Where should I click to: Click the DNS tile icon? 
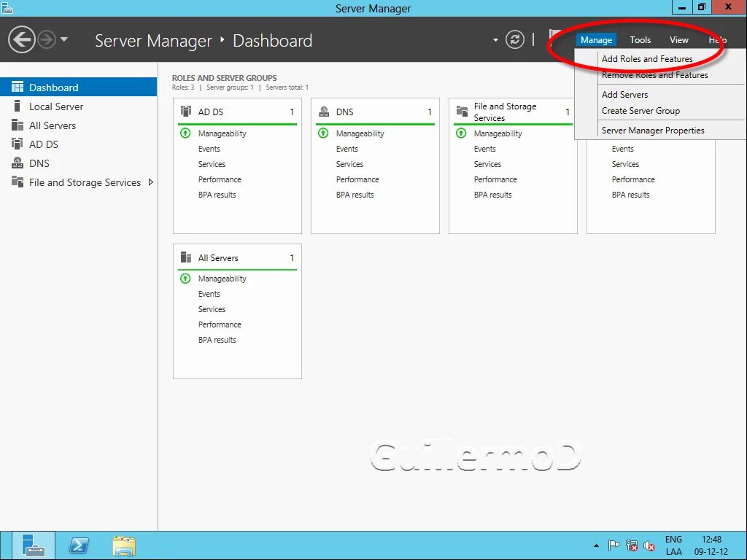tap(324, 112)
